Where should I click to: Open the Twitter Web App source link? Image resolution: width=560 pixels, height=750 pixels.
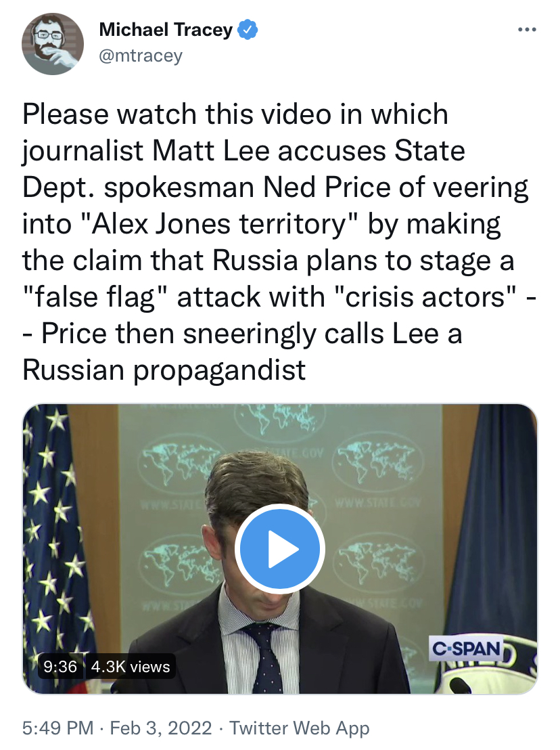(300, 728)
